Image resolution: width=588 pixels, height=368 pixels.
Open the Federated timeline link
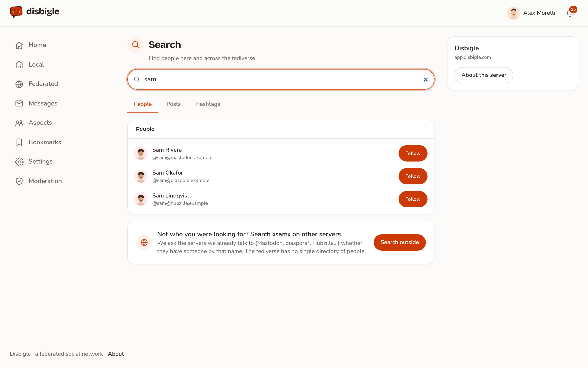(x=43, y=84)
